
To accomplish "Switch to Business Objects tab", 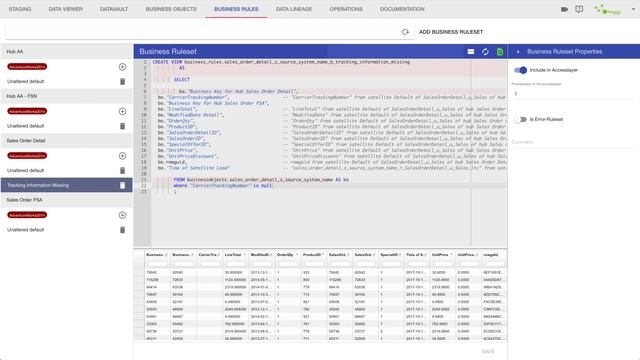I will pos(171,9).
